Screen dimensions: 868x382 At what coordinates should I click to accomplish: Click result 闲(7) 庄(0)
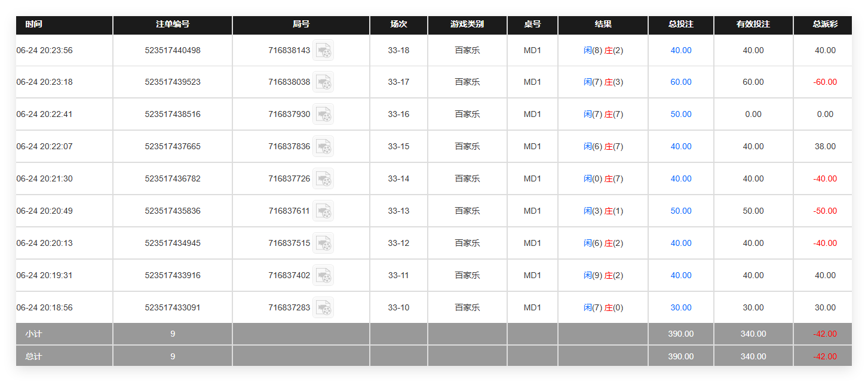(x=603, y=307)
